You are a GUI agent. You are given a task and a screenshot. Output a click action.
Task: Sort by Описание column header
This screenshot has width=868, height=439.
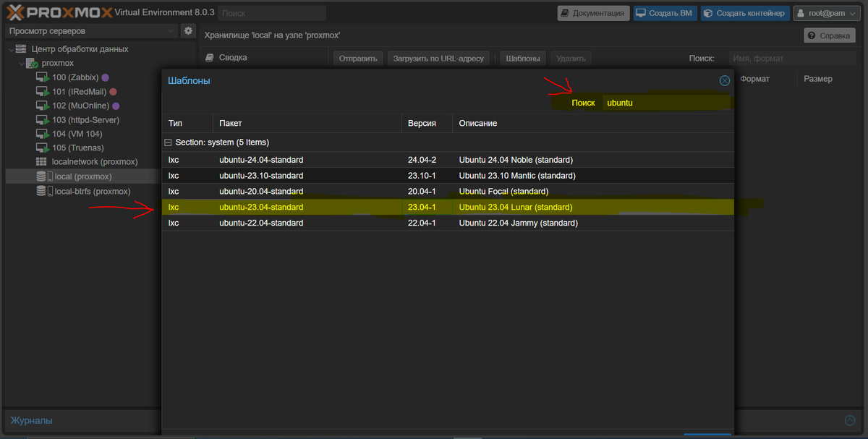[593, 124]
